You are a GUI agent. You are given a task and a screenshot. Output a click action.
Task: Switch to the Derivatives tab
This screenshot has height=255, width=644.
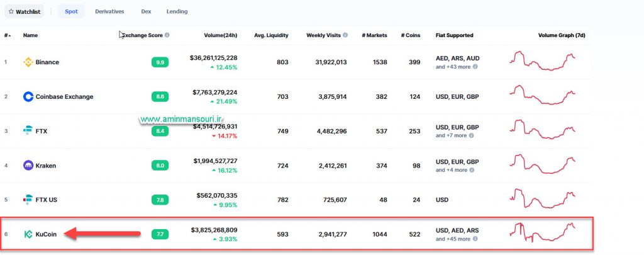tap(109, 11)
